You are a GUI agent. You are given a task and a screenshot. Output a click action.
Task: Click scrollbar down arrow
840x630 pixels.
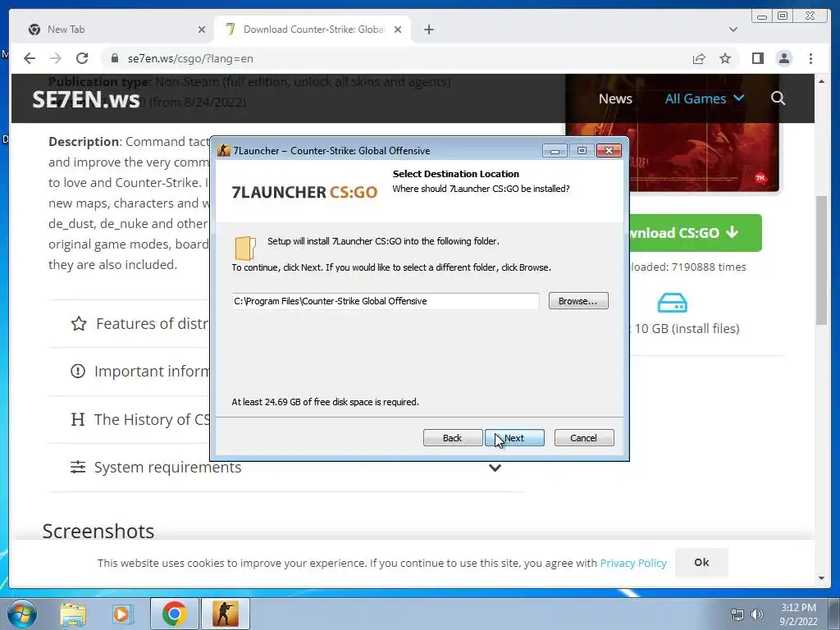click(x=822, y=578)
